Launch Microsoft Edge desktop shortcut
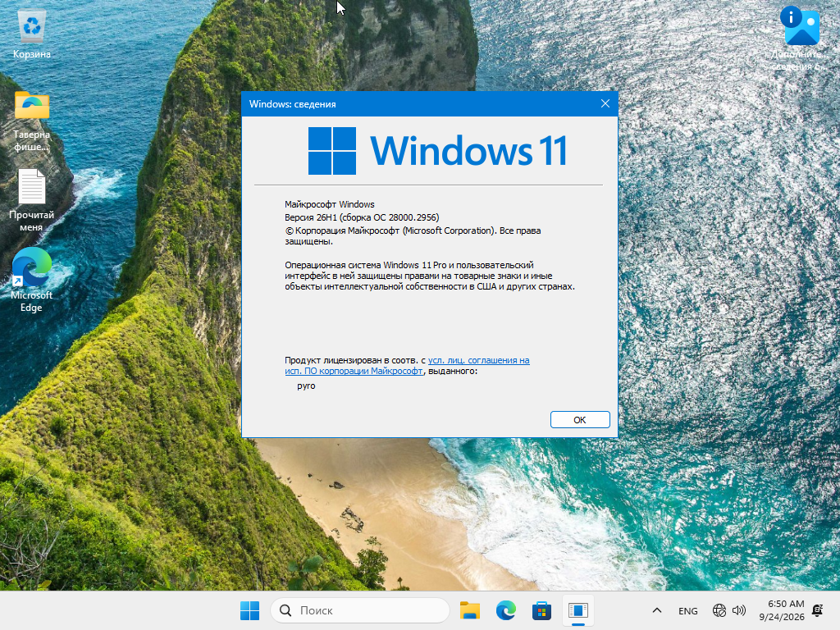This screenshot has width=840, height=630. (x=32, y=280)
